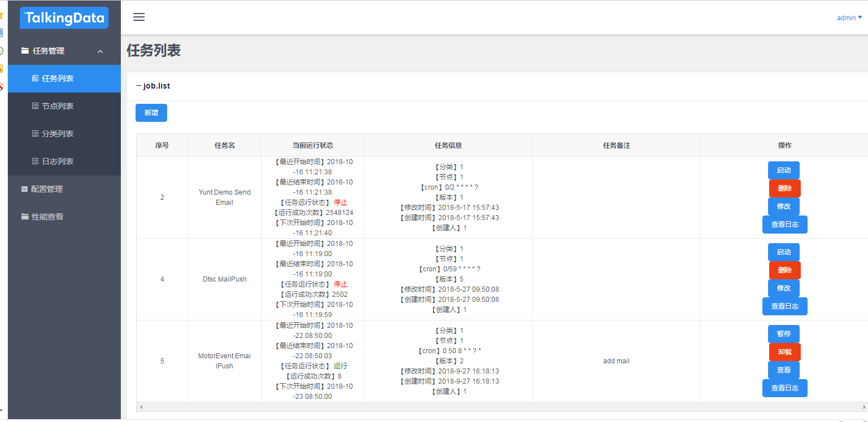Click the 运行 status of MotorEvent.EmailPush

(341, 366)
